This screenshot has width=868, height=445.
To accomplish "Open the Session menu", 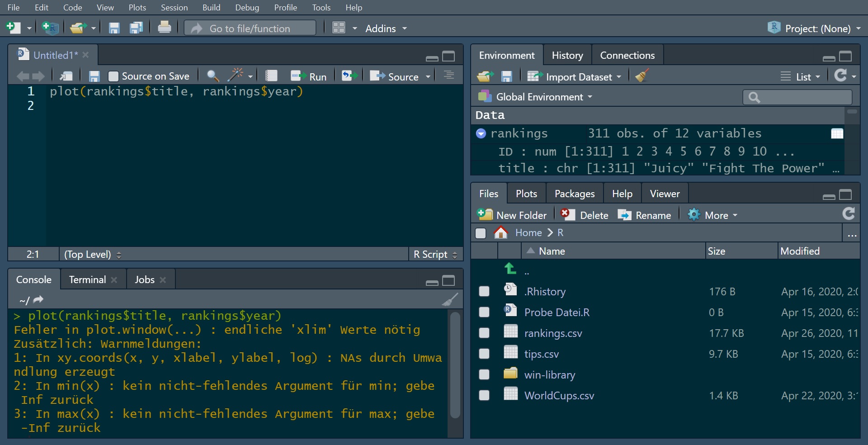I will [x=174, y=8].
